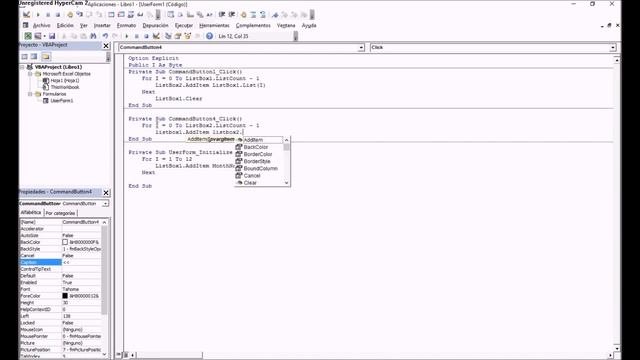640x360 pixels.
Task: Open the Edición menu
Action: [65, 25]
